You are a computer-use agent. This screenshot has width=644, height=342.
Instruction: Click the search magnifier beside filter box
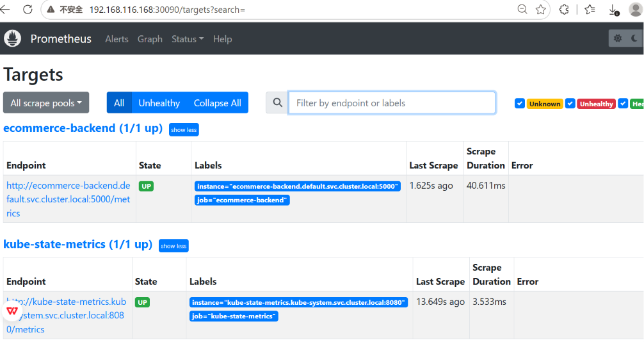pyautogui.click(x=278, y=102)
